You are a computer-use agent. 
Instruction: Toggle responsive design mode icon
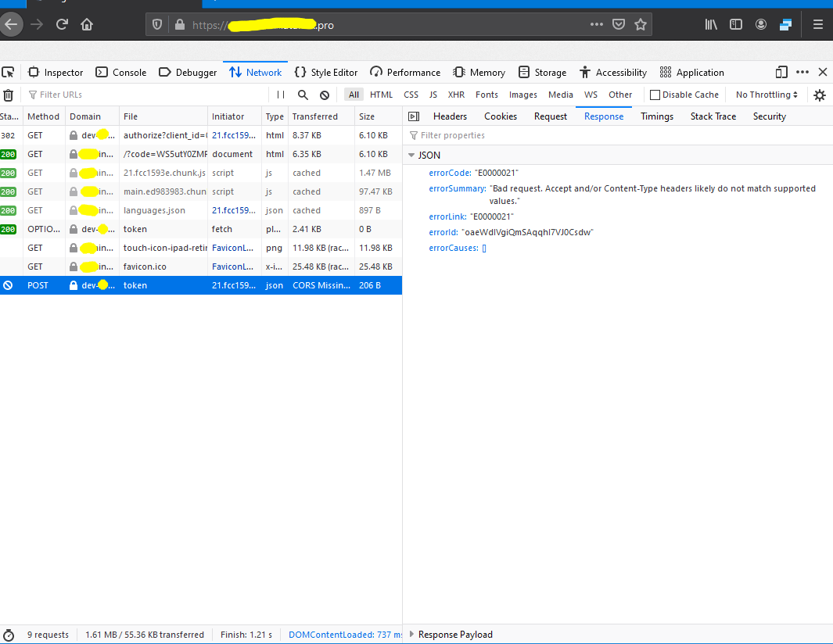click(781, 72)
